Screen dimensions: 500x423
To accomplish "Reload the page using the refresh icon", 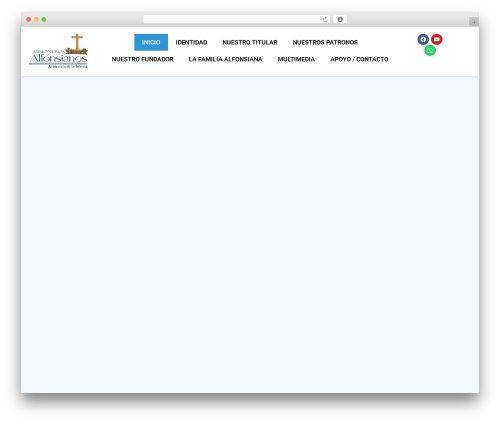I will coord(325,20).
